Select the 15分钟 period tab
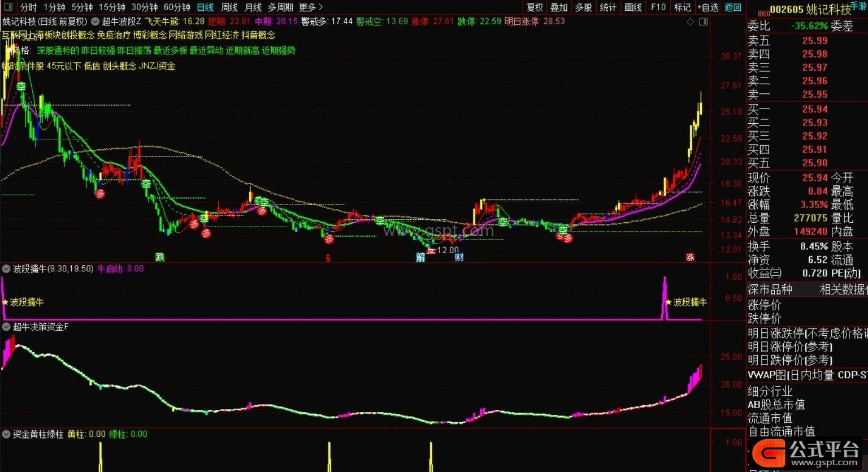 (x=112, y=7)
